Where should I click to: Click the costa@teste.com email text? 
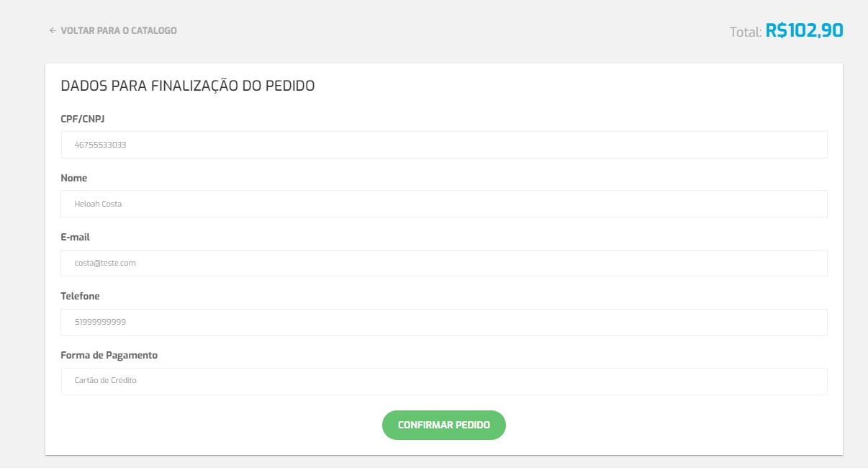coord(105,264)
